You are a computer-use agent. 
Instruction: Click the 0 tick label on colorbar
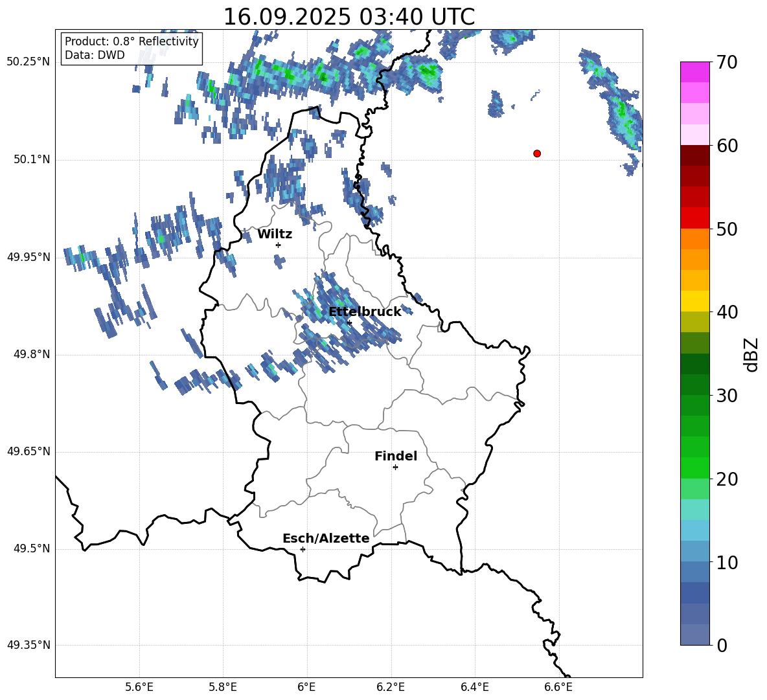(722, 645)
